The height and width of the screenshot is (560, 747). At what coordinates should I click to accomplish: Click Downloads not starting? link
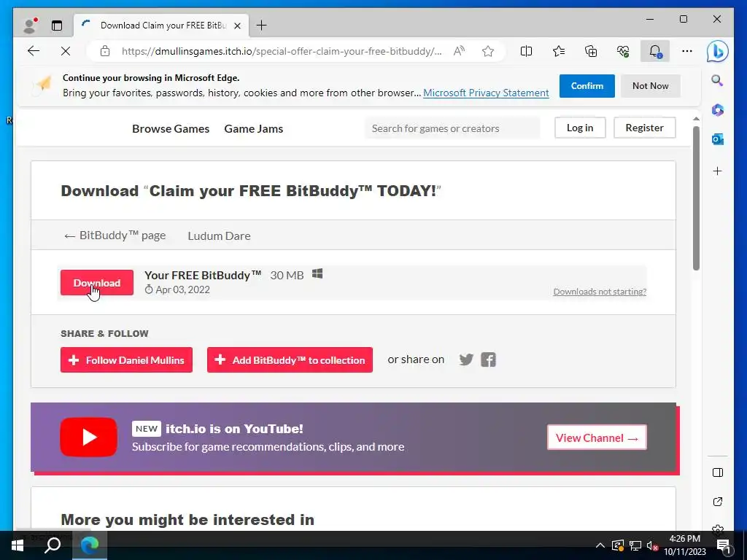[x=600, y=292]
